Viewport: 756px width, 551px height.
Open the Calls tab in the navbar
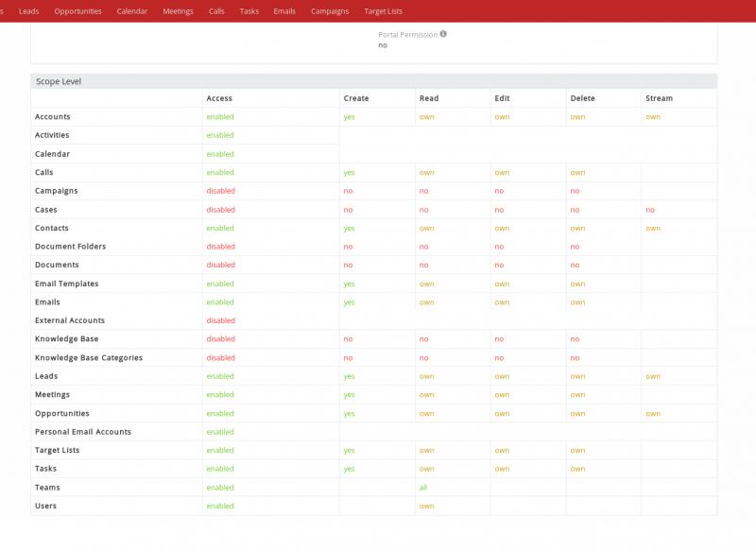pyautogui.click(x=216, y=11)
